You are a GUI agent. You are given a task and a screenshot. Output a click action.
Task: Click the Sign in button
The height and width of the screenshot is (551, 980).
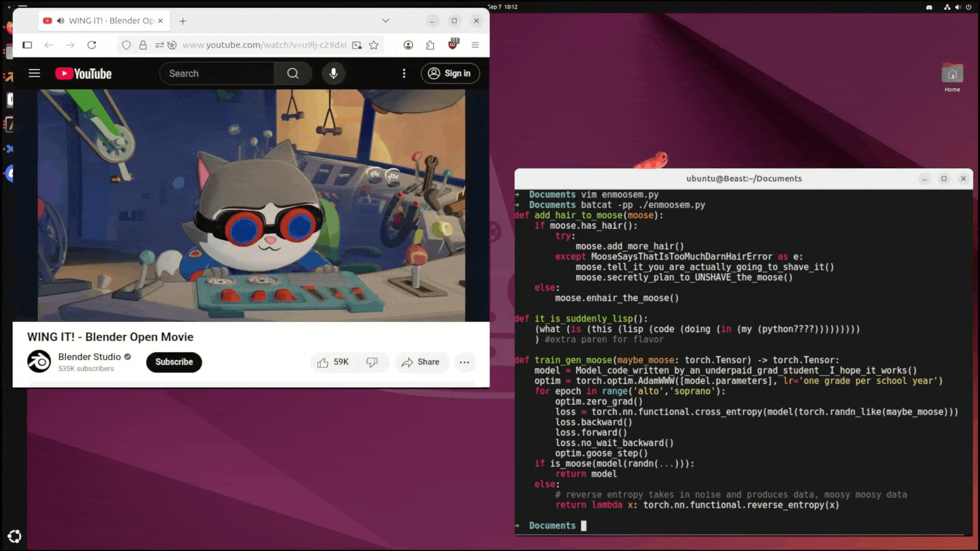pyautogui.click(x=450, y=73)
